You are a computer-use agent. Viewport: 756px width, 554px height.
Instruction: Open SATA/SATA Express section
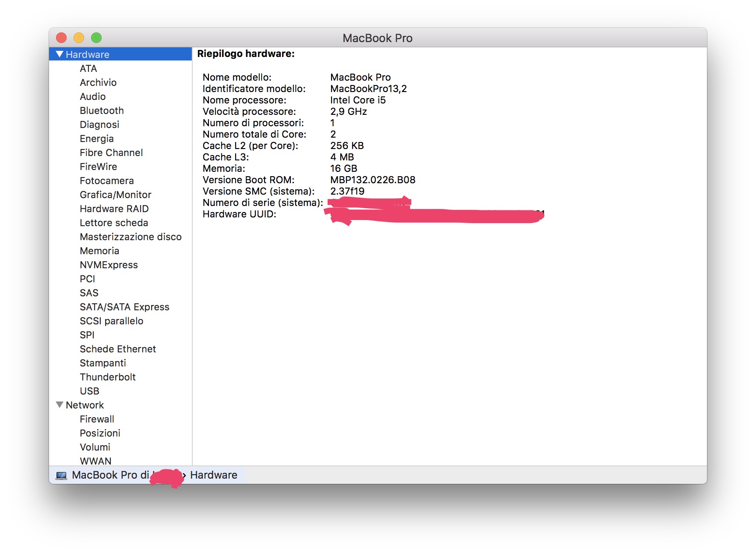124,307
